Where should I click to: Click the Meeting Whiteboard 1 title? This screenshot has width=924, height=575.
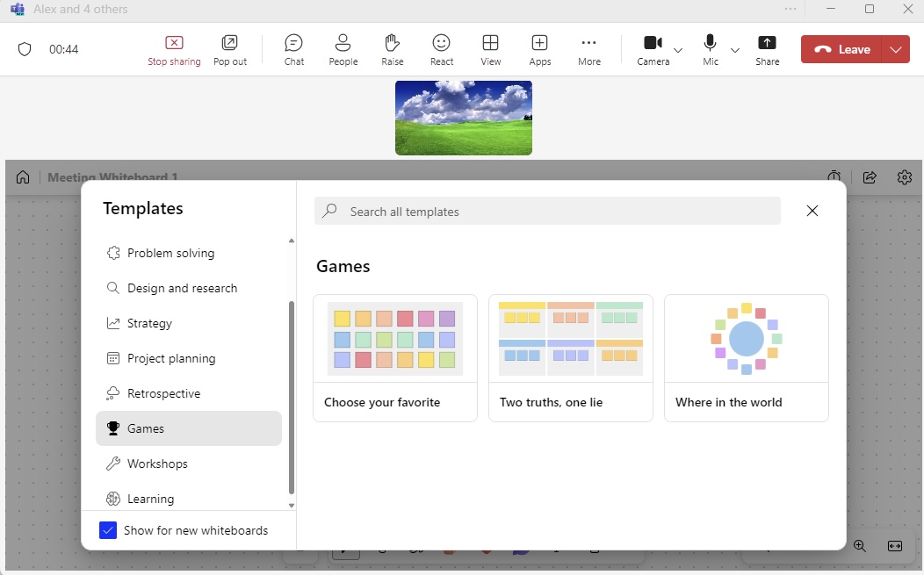[x=112, y=176]
